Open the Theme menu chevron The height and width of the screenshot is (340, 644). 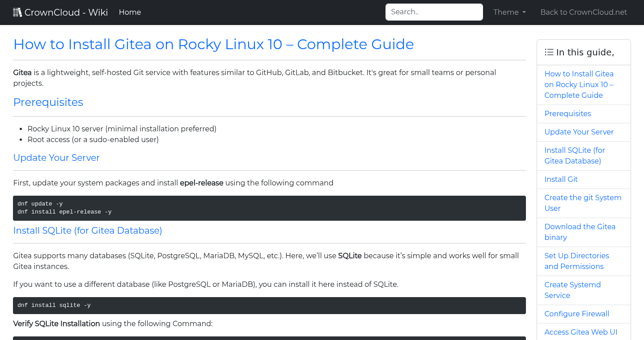click(x=523, y=12)
